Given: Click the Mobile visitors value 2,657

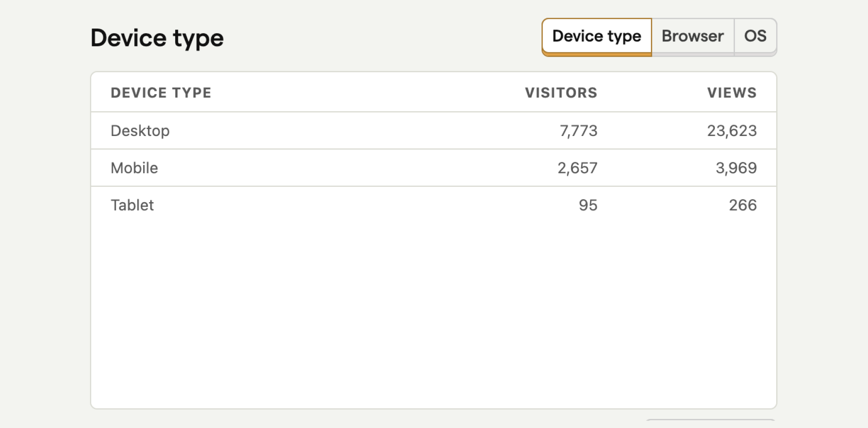Looking at the screenshot, I should tap(577, 168).
